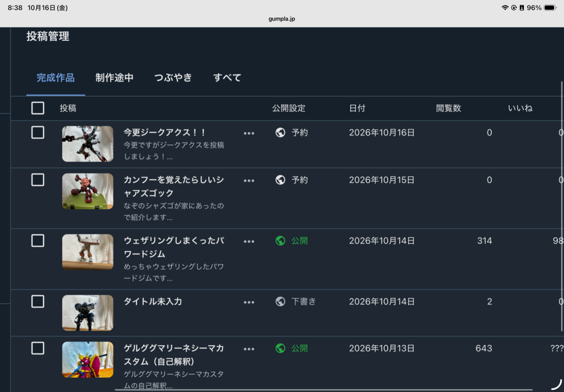This screenshot has width=564, height=392.
Task: Click globe icon in カンフーを覚えたらしいシャアズゴック row
Action: click(280, 180)
